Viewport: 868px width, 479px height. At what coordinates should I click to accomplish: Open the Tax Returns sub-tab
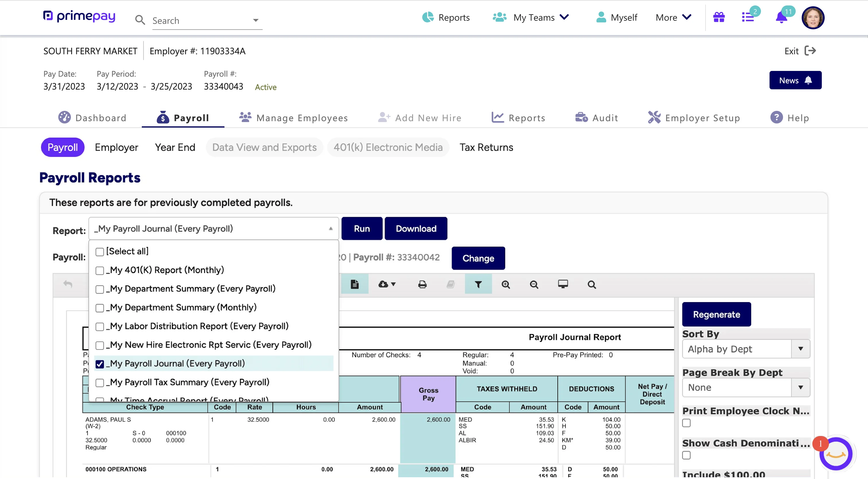click(486, 147)
